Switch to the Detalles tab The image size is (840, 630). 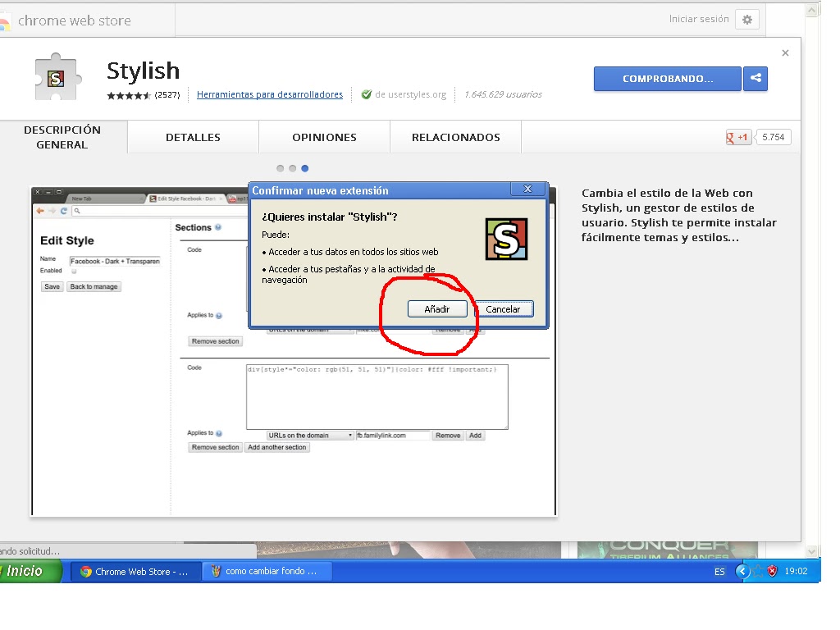[193, 137]
